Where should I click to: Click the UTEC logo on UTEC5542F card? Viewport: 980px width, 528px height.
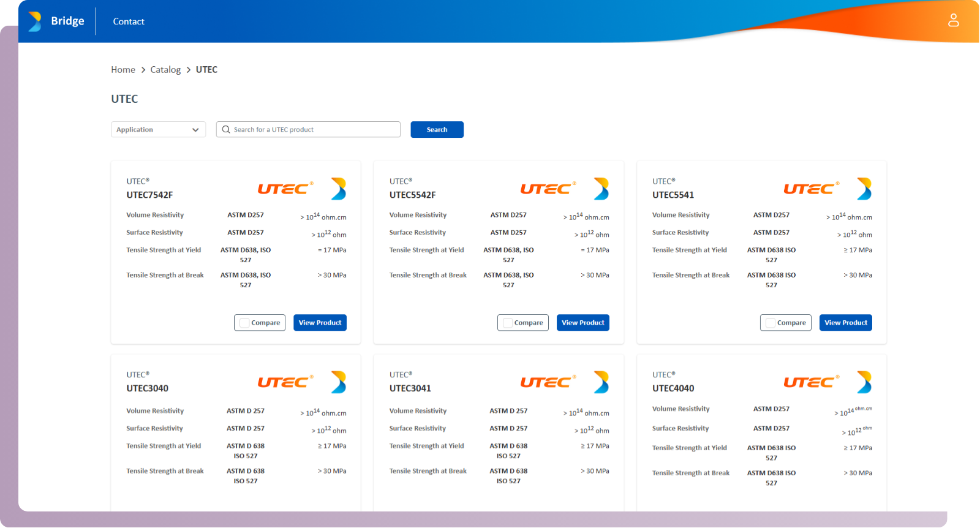pos(548,189)
